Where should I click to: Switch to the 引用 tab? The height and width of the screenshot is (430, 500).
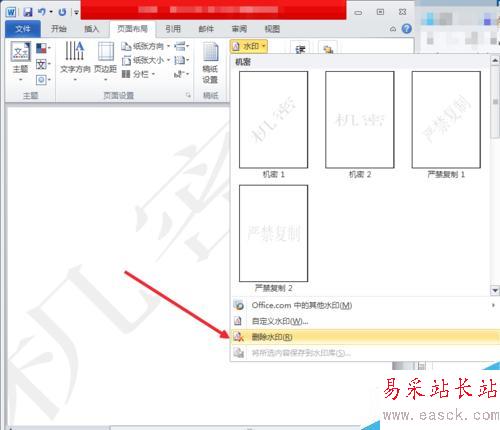click(x=173, y=29)
